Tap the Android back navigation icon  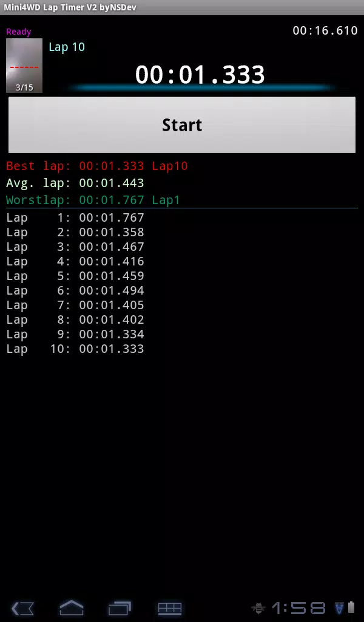point(22,608)
